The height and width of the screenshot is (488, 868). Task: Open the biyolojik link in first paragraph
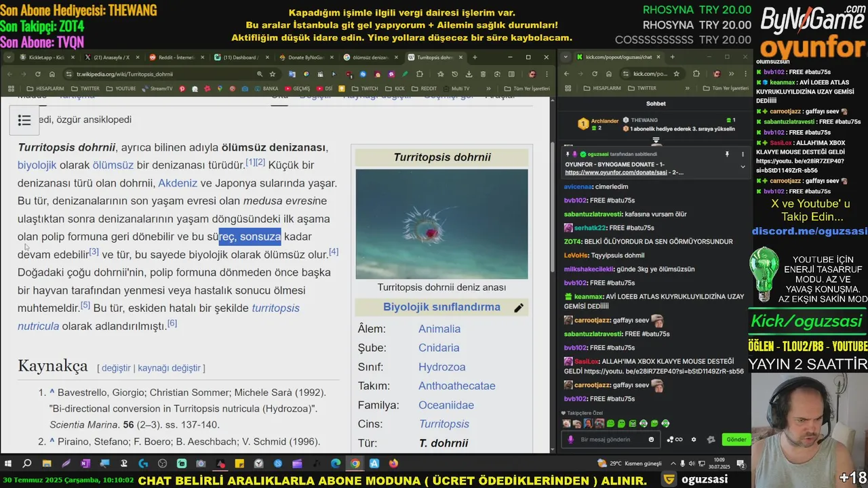coord(37,165)
